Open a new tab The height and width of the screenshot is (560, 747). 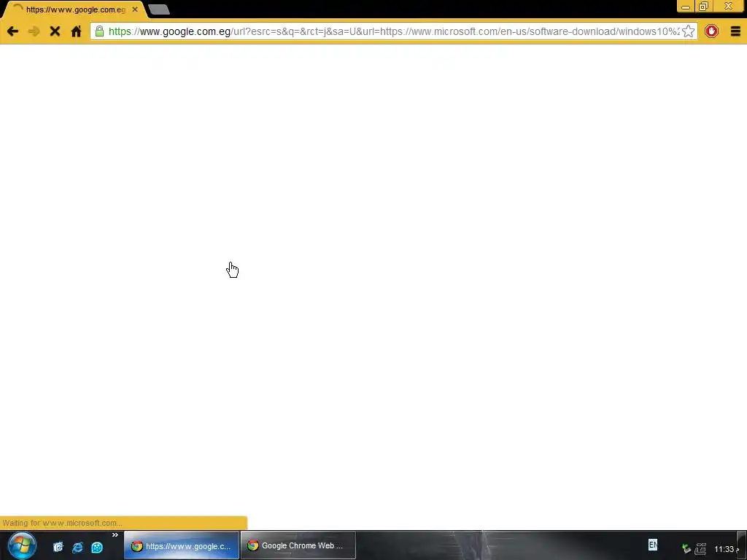coord(158,9)
